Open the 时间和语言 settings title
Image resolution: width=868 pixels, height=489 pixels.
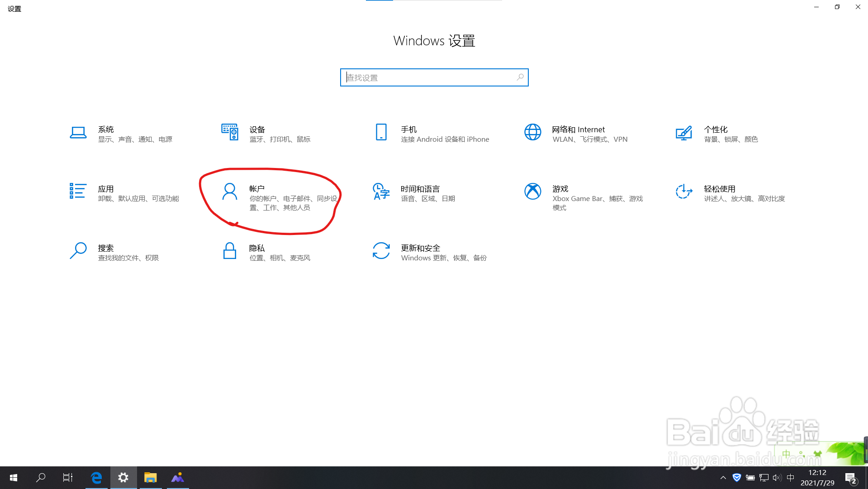coord(420,189)
